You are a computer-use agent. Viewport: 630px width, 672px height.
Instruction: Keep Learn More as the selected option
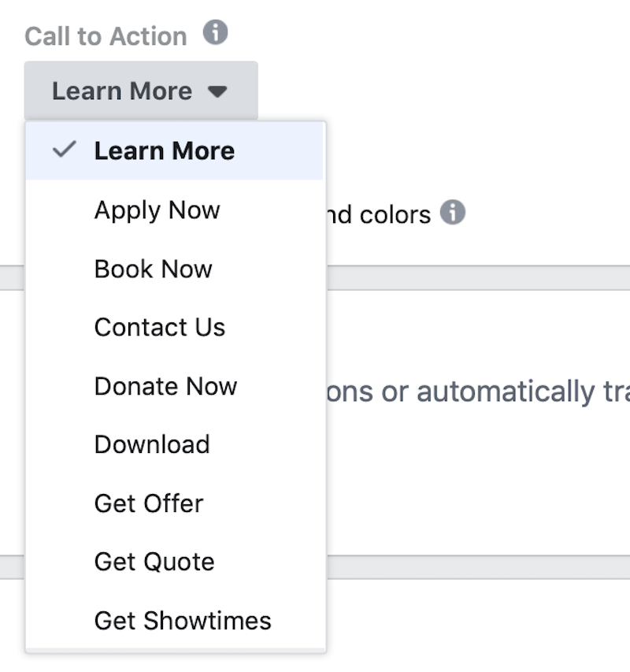164,150
